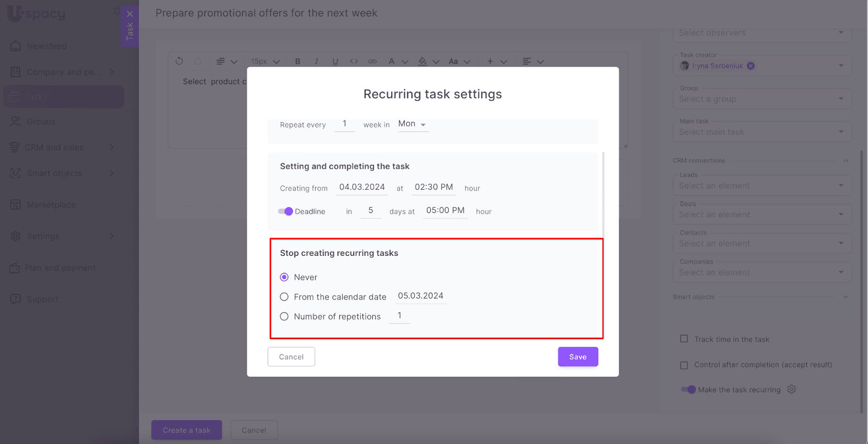The image size is (868, 444).
Task: Click the undo icon in editor toolbar
Action: pos(180,61)
